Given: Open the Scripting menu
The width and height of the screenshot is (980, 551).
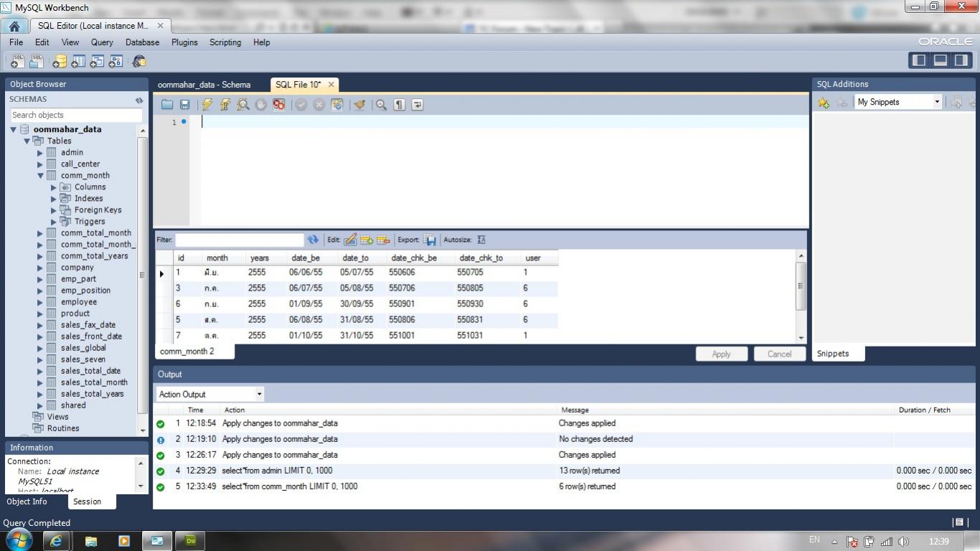Looking at the screenshot, I should (225, 42).
